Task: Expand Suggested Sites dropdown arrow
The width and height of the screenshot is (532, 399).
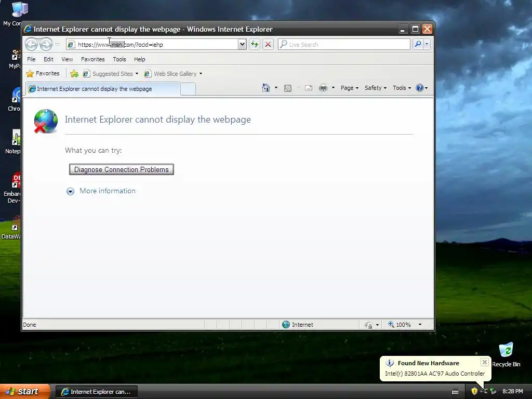Action: pyautogui.click(x=137, y=74)
